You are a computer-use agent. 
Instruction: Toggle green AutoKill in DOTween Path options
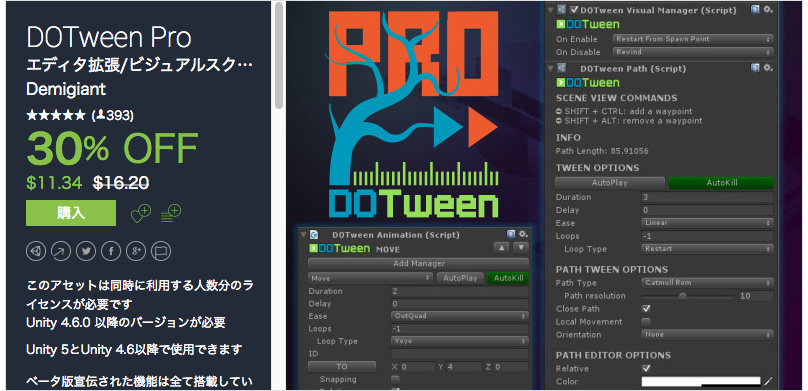click(x=721, y=183)
